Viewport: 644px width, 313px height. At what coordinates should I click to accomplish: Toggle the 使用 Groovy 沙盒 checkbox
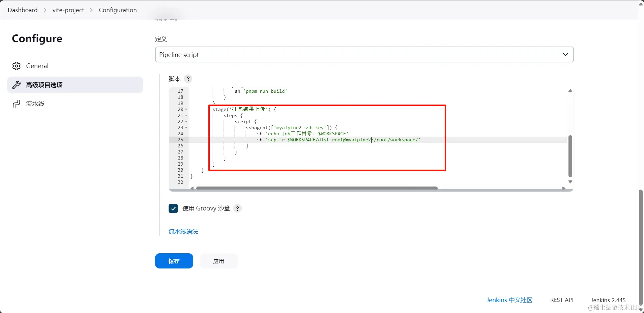click(173, 208)
